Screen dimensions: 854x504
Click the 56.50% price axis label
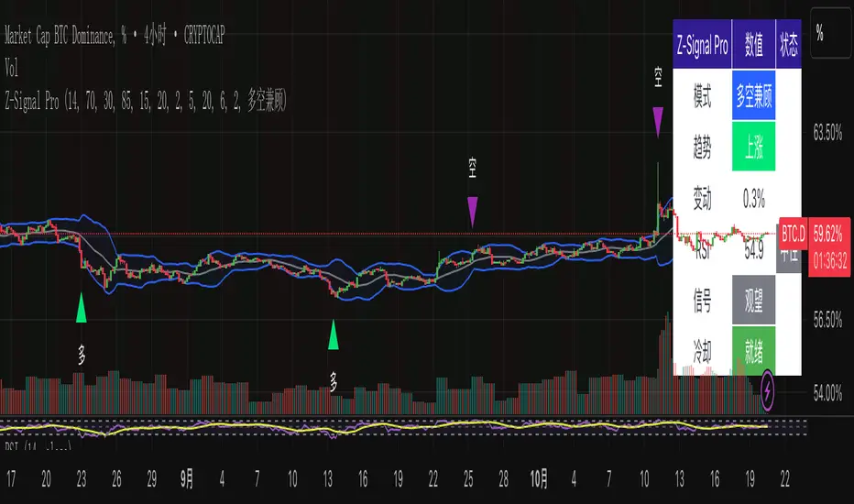pos(827,320)
